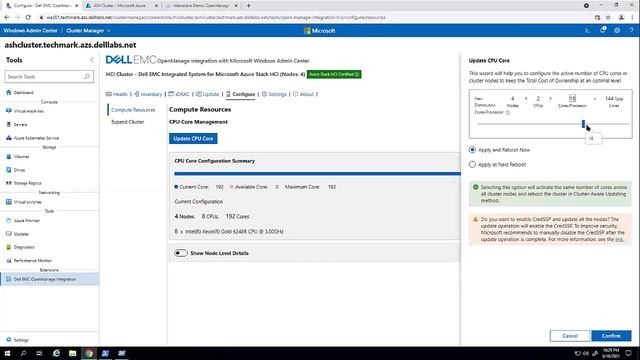The height and width of the screenshot is (360, 640).
Task: Select Expand Cluster menu item
Action: click(128, 122)
